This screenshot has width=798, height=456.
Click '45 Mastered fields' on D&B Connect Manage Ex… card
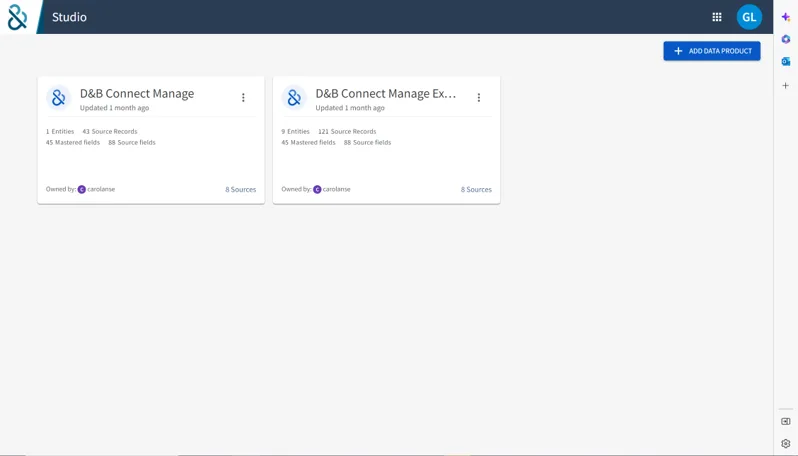pyautogui.click(x=308, y=142)
